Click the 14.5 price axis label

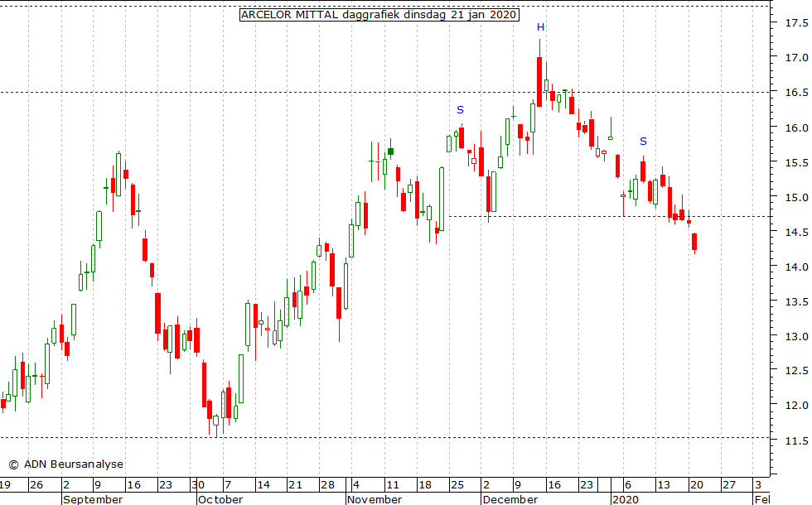tap(796, 233)
